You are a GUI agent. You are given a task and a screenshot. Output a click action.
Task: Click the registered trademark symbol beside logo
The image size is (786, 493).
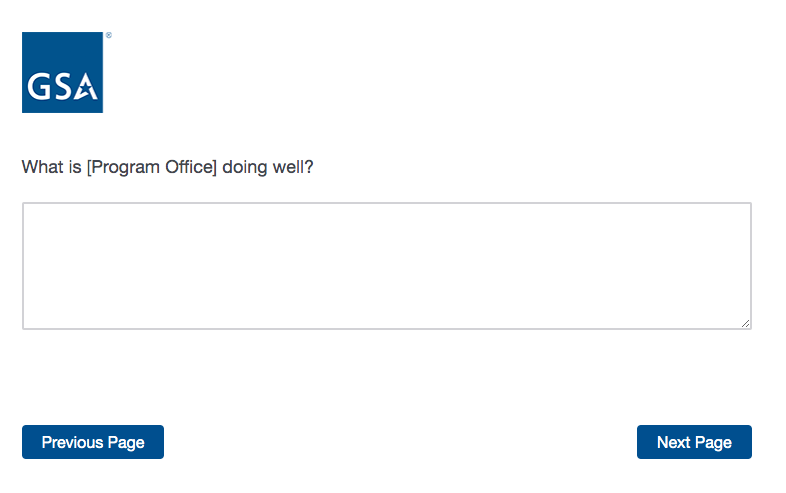108,36
